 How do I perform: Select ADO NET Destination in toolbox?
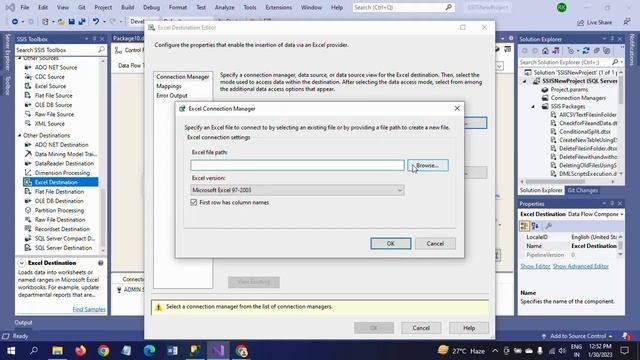point(61,144)
